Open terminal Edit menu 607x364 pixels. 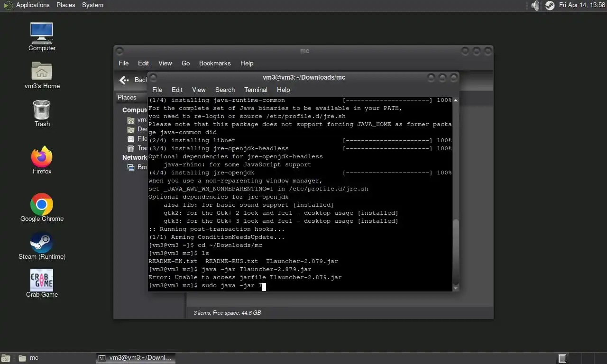click(x=177, y=90)
